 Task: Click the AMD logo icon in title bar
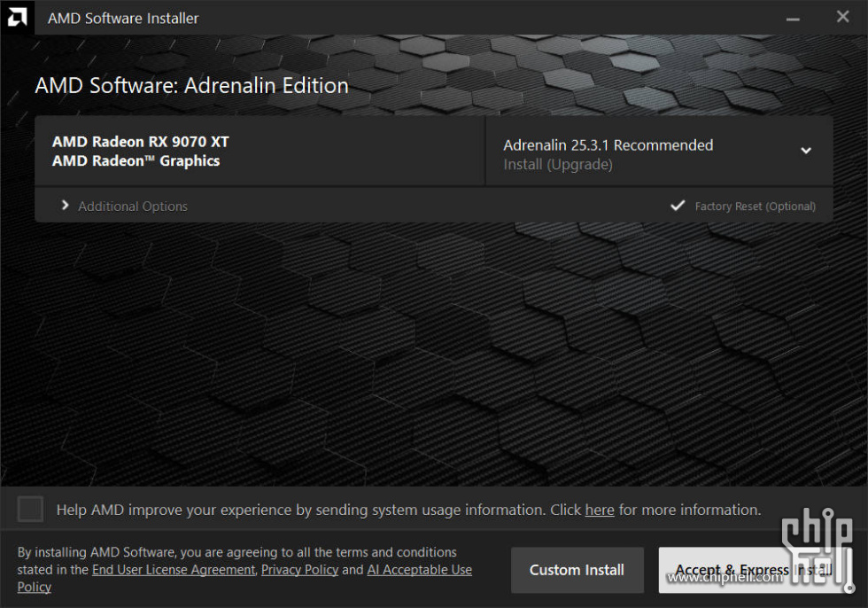[x=17, y=18]
